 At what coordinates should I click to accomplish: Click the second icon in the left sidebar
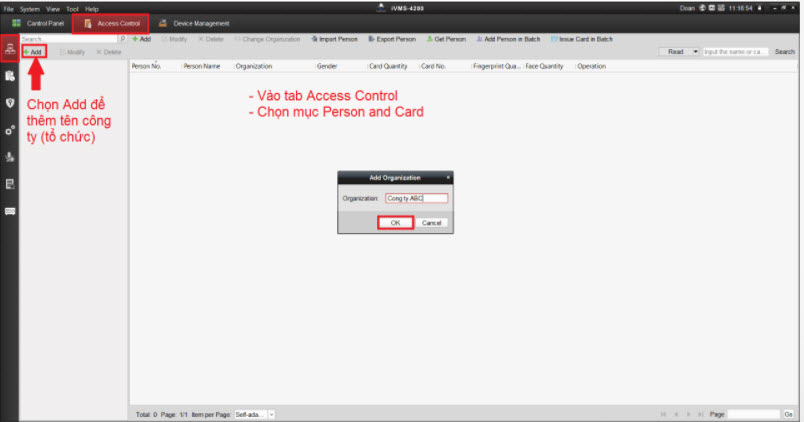click(x=10, y=76)
